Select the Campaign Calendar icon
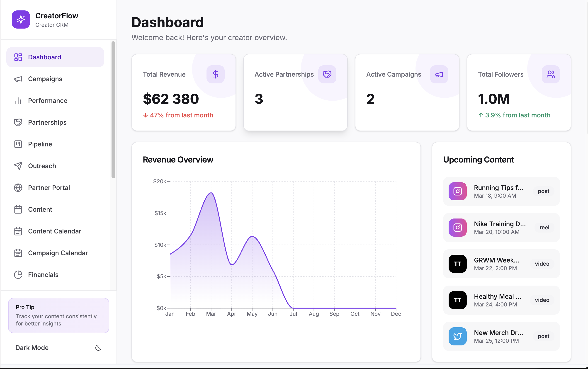Viewport: 588px width, 369px height. (18, 253)
